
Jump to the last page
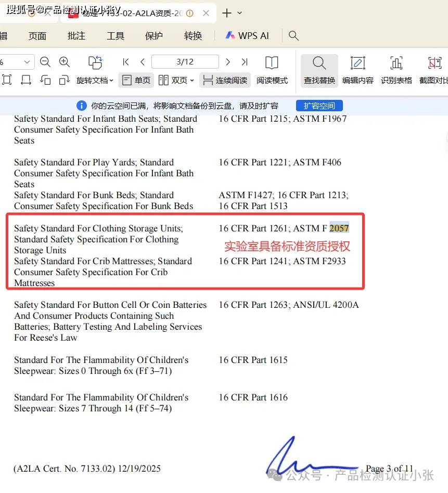tap(245, 62)
